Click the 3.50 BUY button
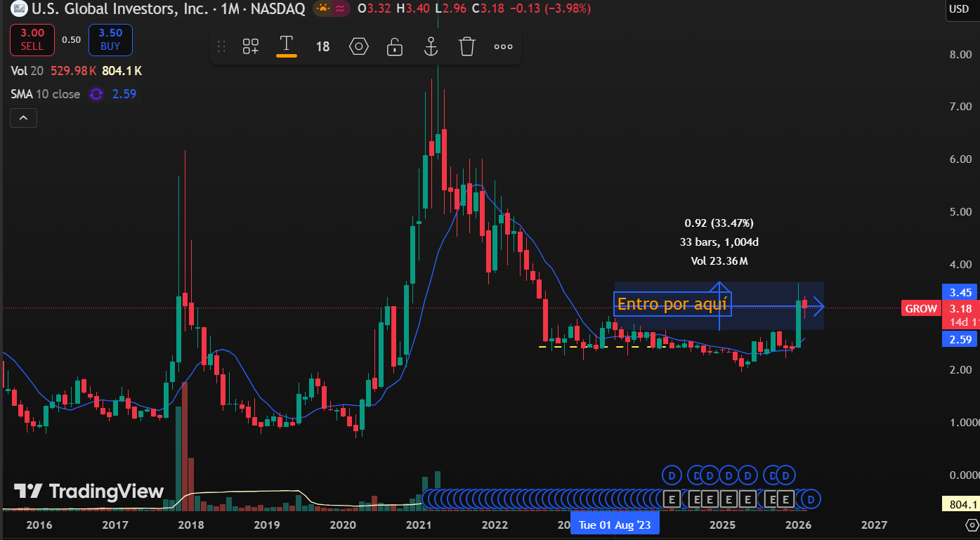Viewport: 980px width, 540px height. point(110,39)
